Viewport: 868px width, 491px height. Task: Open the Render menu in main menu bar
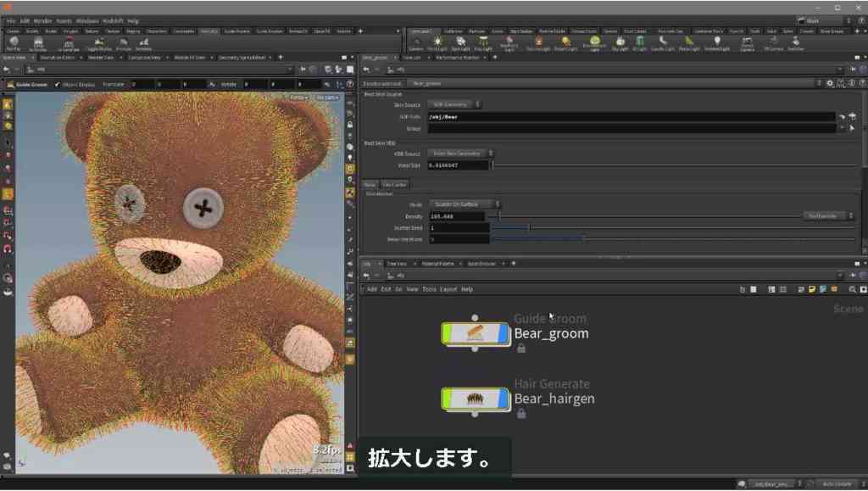pyautogui.click(x=42, y=21)
